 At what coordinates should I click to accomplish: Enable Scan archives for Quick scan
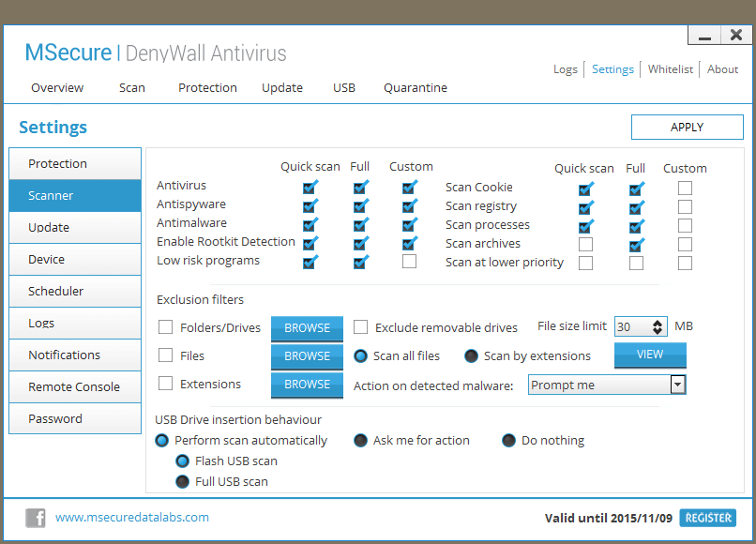coord(586,245)
